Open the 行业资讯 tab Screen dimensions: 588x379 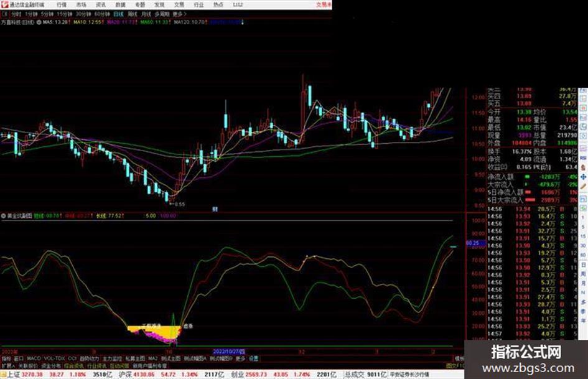pos(97,365)
